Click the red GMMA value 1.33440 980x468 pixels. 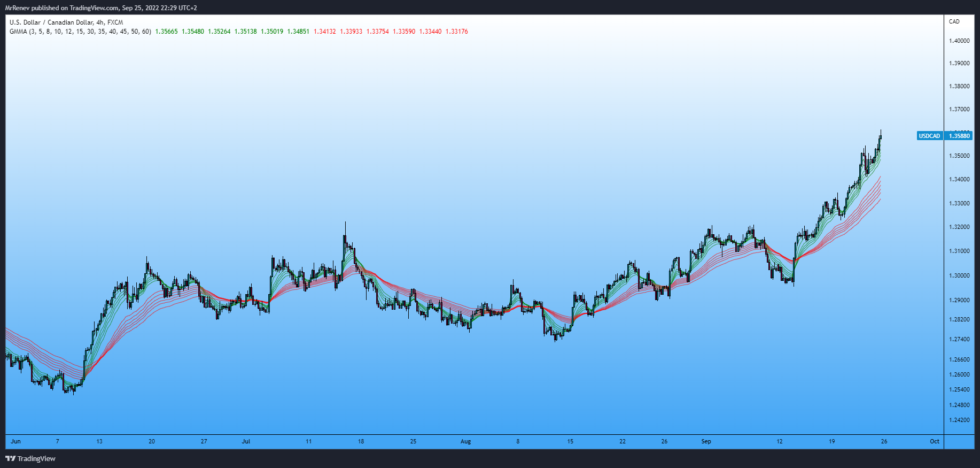pos(430,32)
